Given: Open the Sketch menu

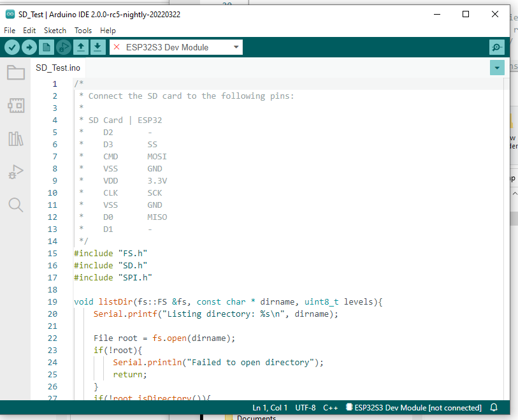Looking at the screenshot, I should tap(55, 31).
